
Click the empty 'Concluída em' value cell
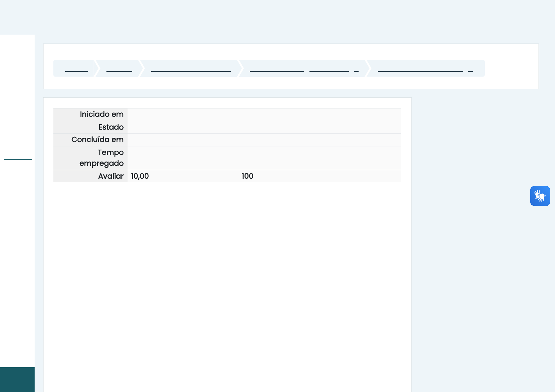point(264,140)
